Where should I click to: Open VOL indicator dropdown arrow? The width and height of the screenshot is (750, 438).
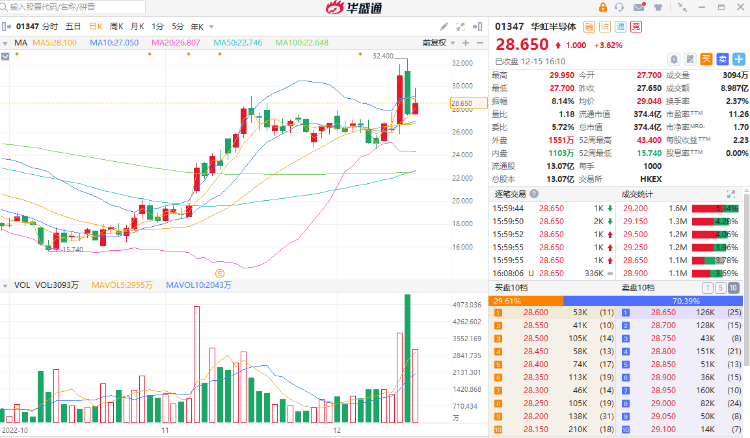coord(5,285)
